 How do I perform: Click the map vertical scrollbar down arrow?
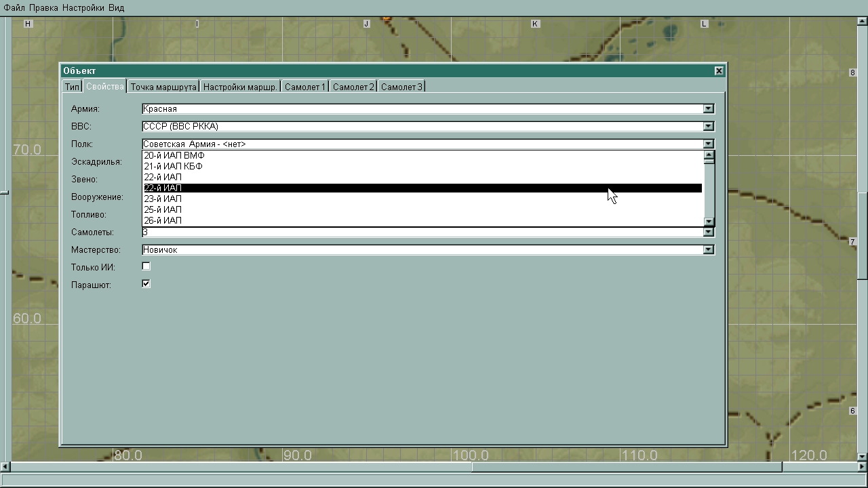click(x=863, y=457)
